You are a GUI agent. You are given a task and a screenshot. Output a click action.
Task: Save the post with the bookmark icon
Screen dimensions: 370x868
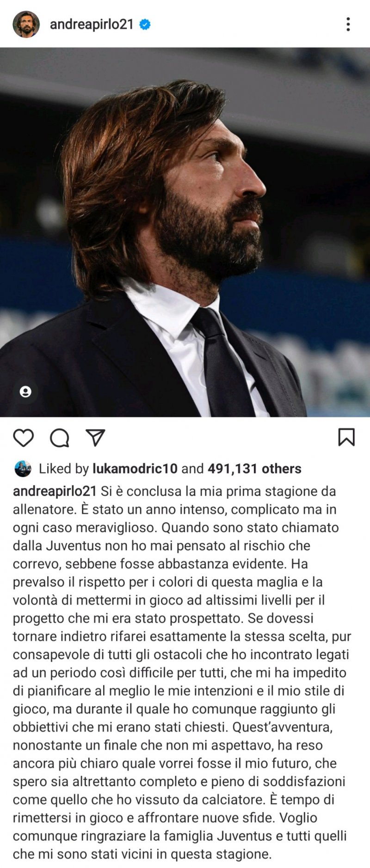[346, 437]
